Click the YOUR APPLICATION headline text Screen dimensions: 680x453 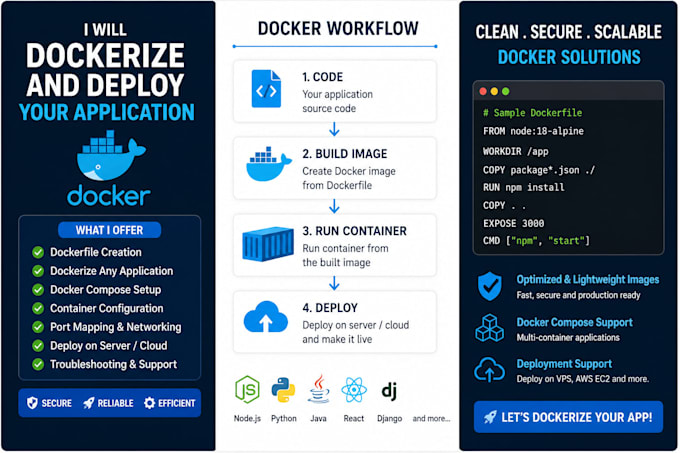pos(107,112)
